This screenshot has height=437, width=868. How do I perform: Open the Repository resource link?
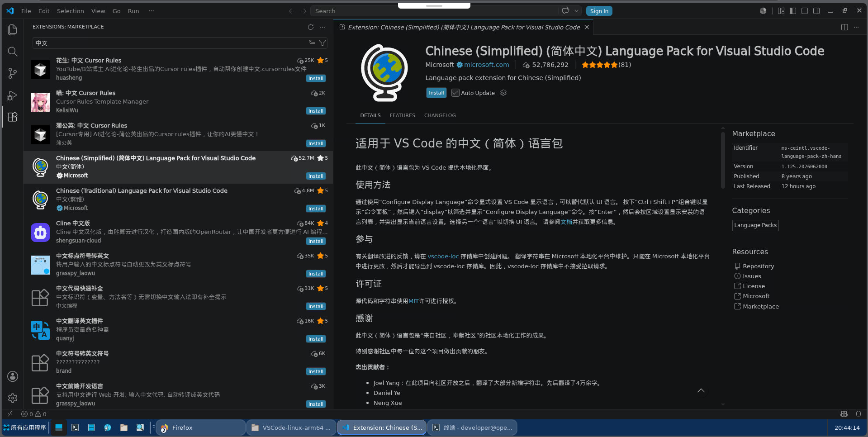pyautogui.click(x=758, y=266)
